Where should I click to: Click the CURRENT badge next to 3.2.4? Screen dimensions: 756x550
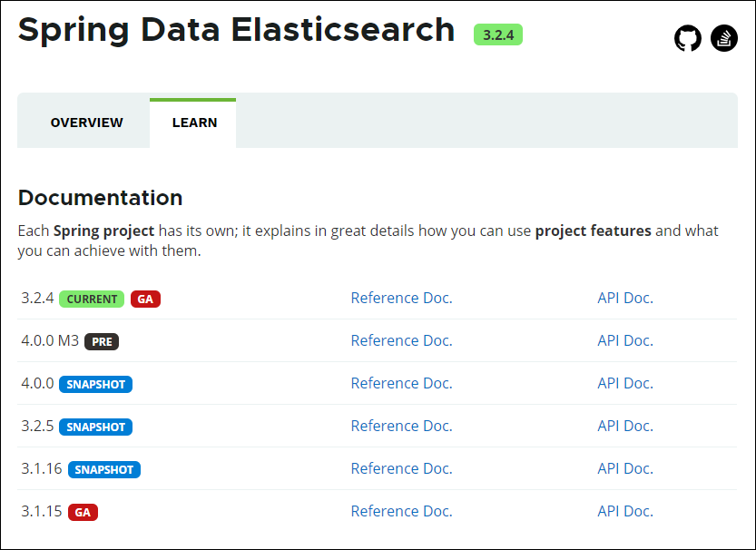point(92,299)
